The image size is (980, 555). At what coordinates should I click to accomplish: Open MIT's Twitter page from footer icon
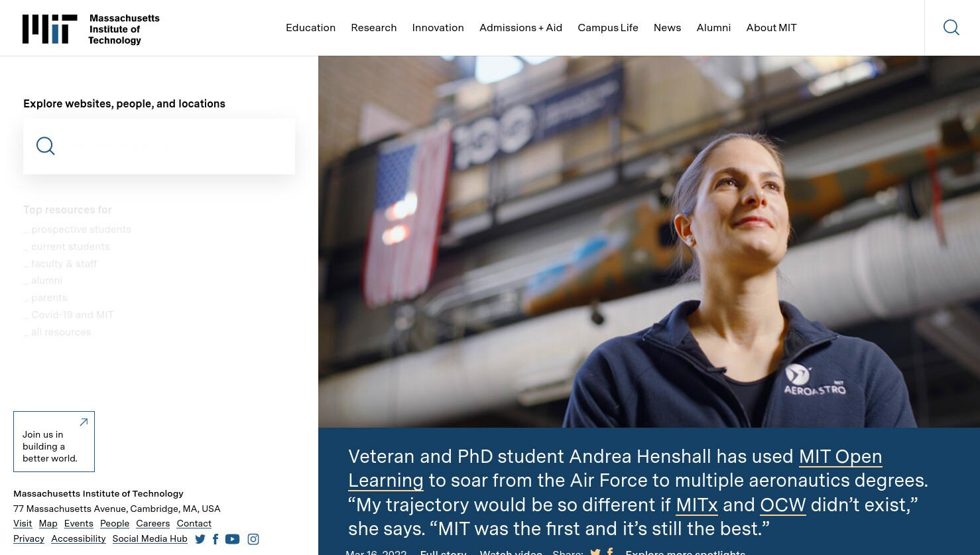point(200,540)
